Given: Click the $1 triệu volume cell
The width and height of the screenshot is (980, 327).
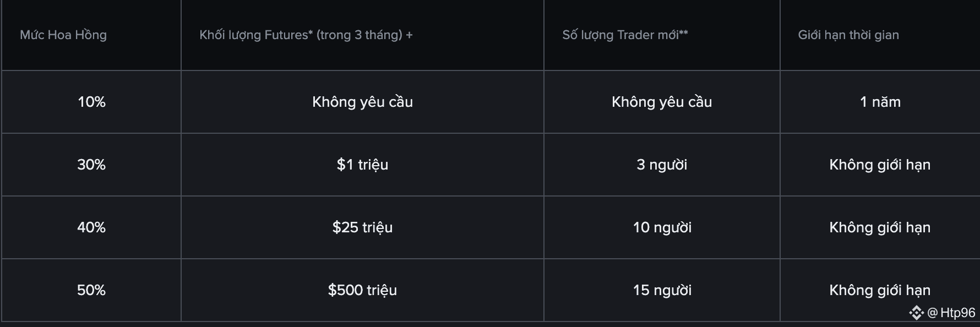Looking at the screenshot, I should click(x=362, y=165).
